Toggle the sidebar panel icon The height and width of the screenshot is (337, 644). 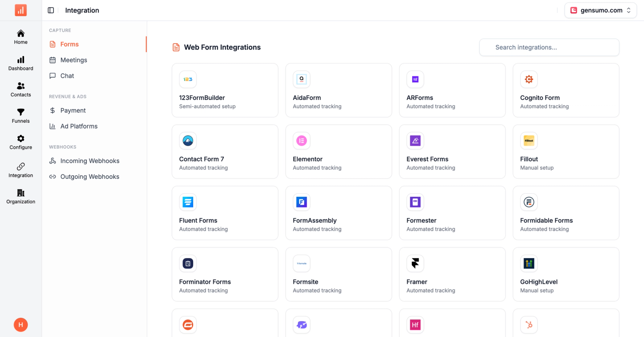51,10
